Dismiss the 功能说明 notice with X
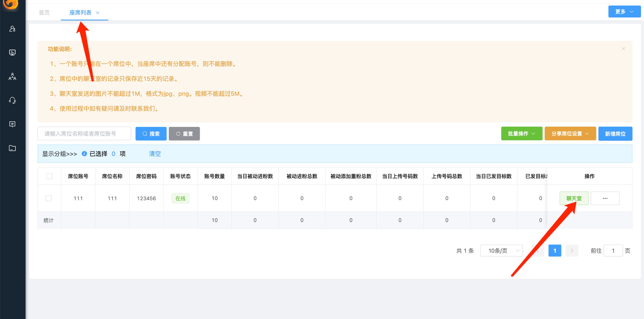 [623, 49]
